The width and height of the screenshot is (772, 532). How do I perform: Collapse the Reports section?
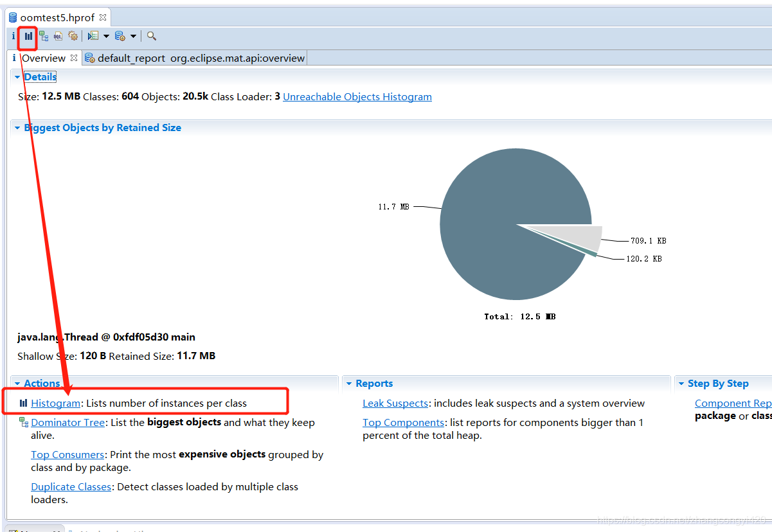point(349,384)
